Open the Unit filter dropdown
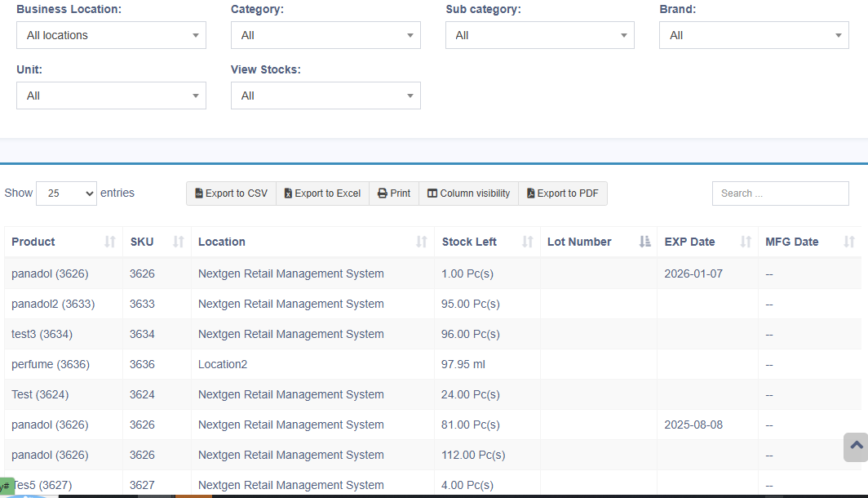Screen dimensions: 868x498 coord(111,96)
